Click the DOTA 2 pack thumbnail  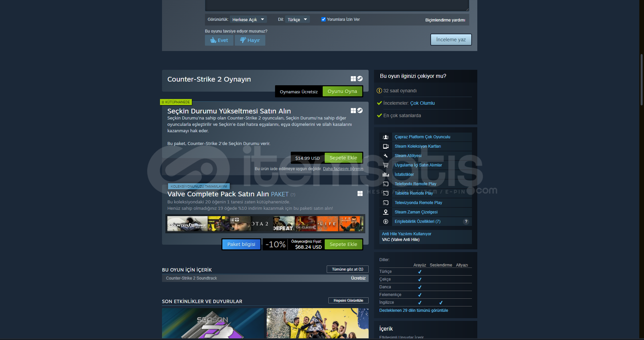click(261, 224)
